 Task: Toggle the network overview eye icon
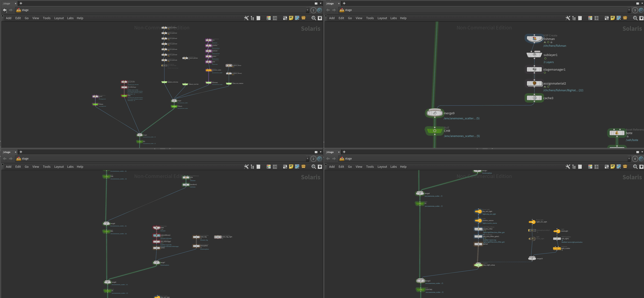point(320,18)
